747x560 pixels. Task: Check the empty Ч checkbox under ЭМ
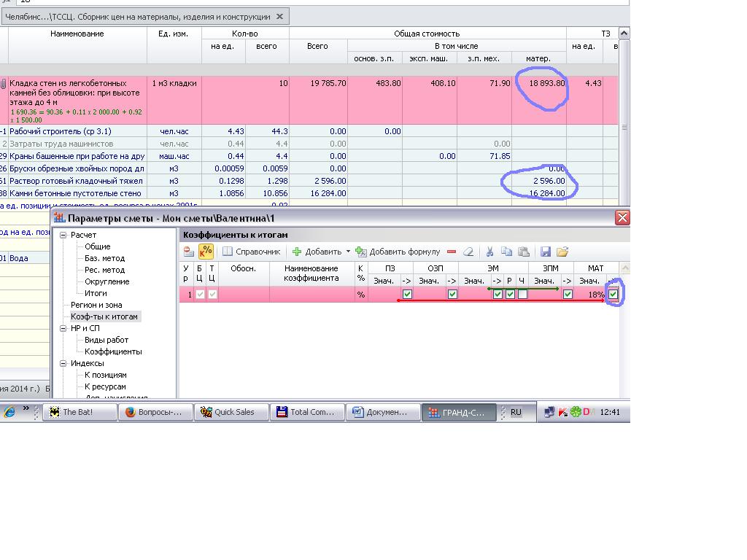pyautogui.click(x=522, y=295)
